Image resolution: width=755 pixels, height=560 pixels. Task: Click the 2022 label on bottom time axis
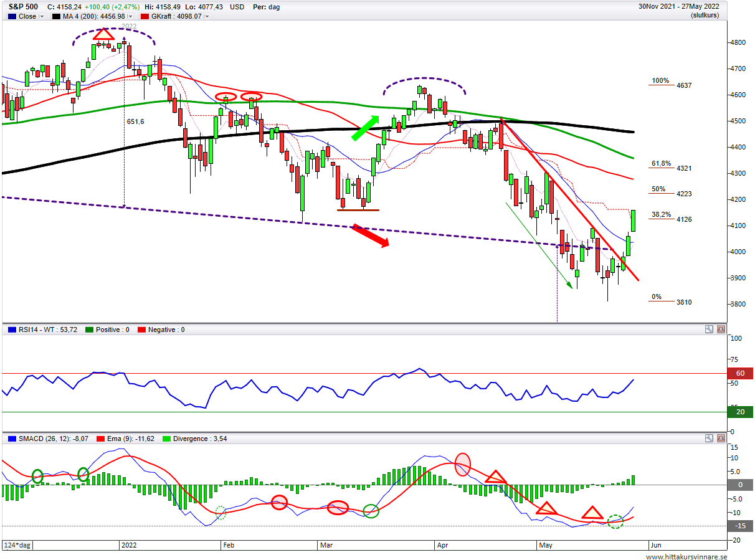click(x=128, y=545)
